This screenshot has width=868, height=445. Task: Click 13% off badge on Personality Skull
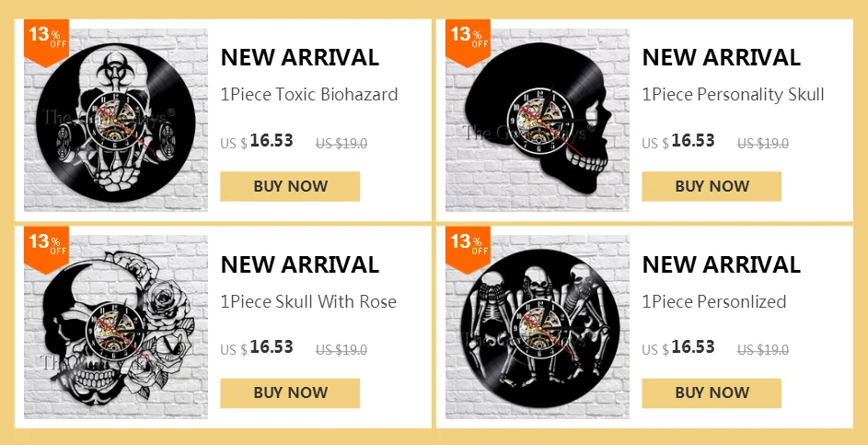tap(468, 41)
